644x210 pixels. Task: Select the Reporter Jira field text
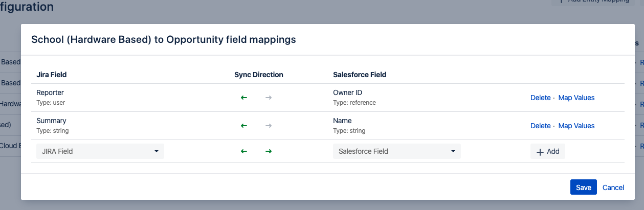pos(50,92)
